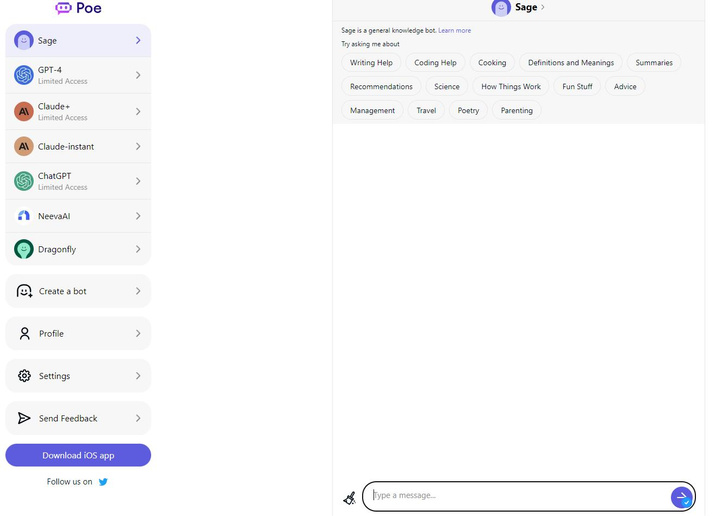Image resolution: width=728 pixels, height=516 pixels.
Task: Select the Claude+ bot icon
Action: 24,111
